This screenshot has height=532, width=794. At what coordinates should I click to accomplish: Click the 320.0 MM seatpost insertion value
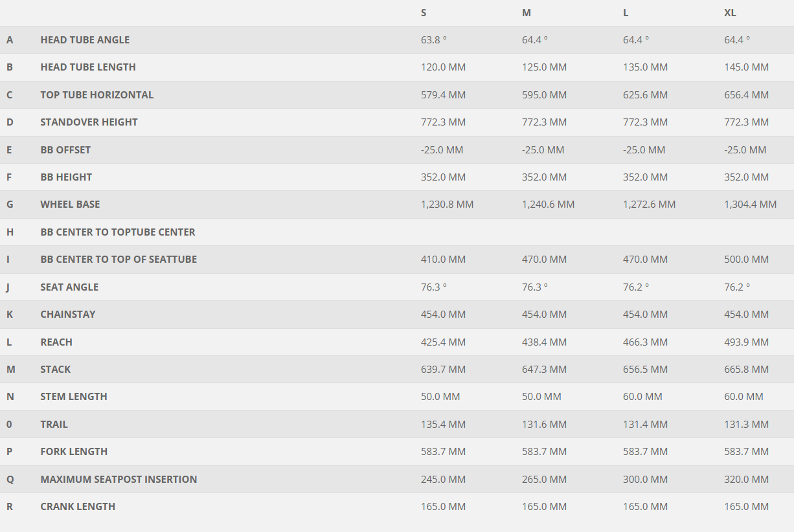click(746, 480)
